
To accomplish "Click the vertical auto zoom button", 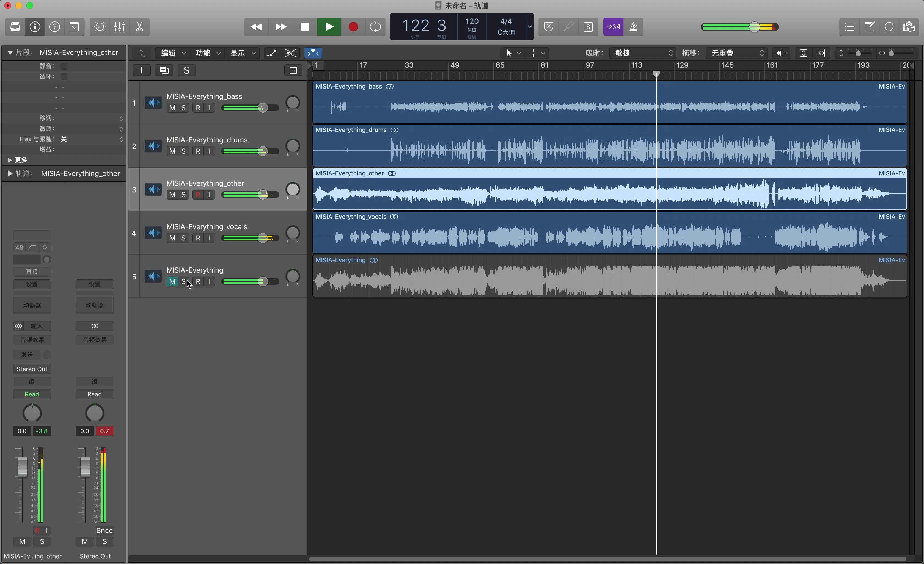I will click(x=803, y=53).
